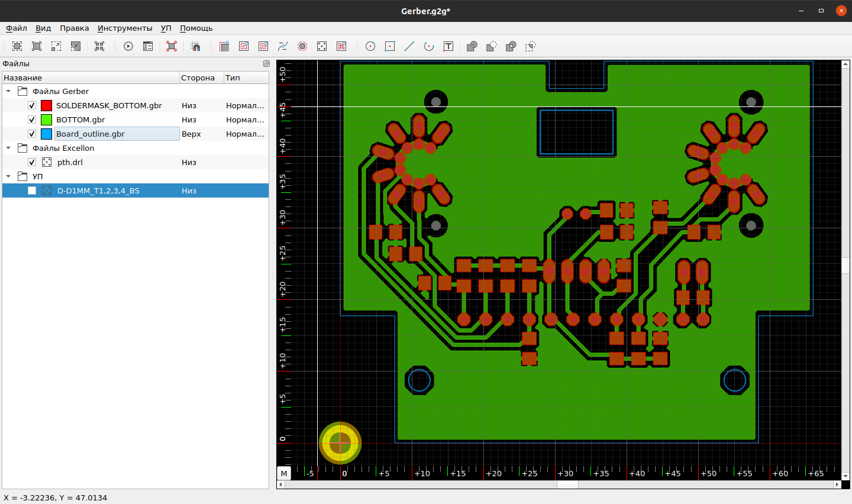Select the arc drawing tool
The image size is (852, 504).
pyautogui.click(x=429, y=46)
